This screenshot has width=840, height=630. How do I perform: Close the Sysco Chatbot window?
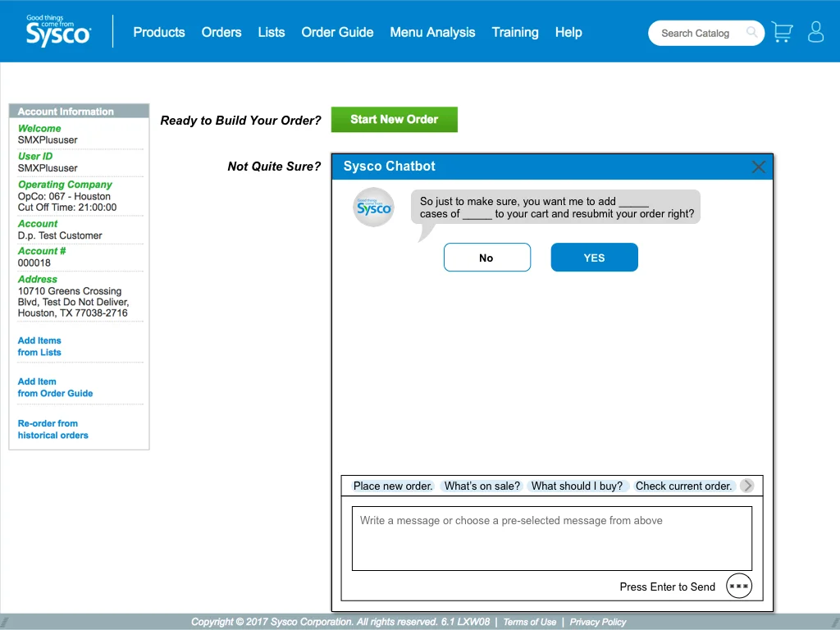pyautogui.click(x=758, y=166)
